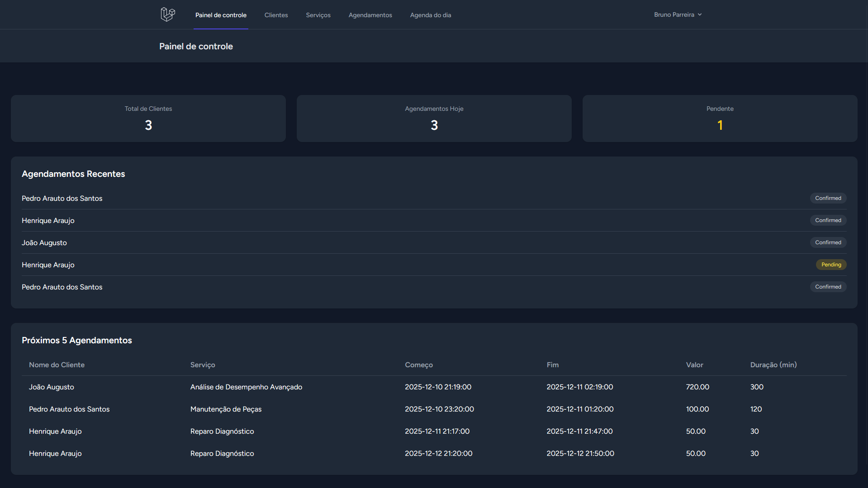Click the Manutenção de Peças service entry

point(226,409)
